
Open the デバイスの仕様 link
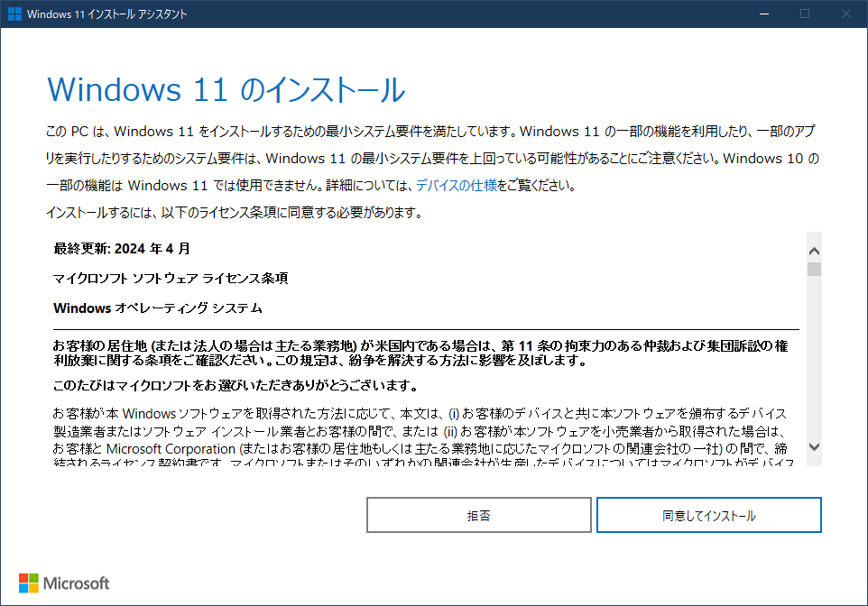pos(457,186)
